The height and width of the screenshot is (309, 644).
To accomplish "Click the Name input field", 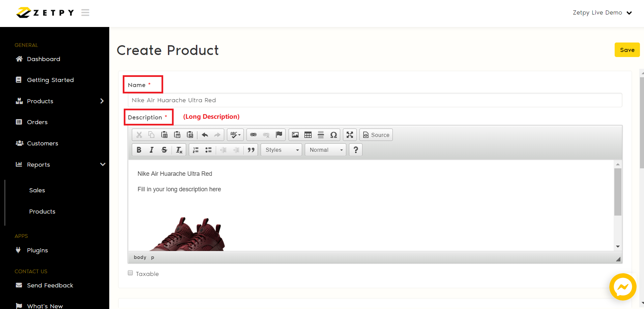I will click(x=375, y=100).
